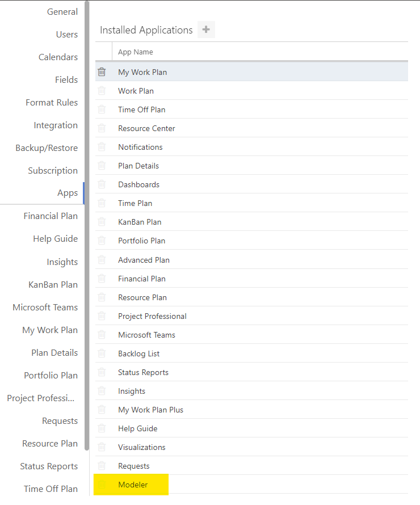Image resolution: width=420 pixels, height=505 pixels.
Task: Open Financial Plan in the sidebar
Action: pyautogui.click(x=51, y=216)
